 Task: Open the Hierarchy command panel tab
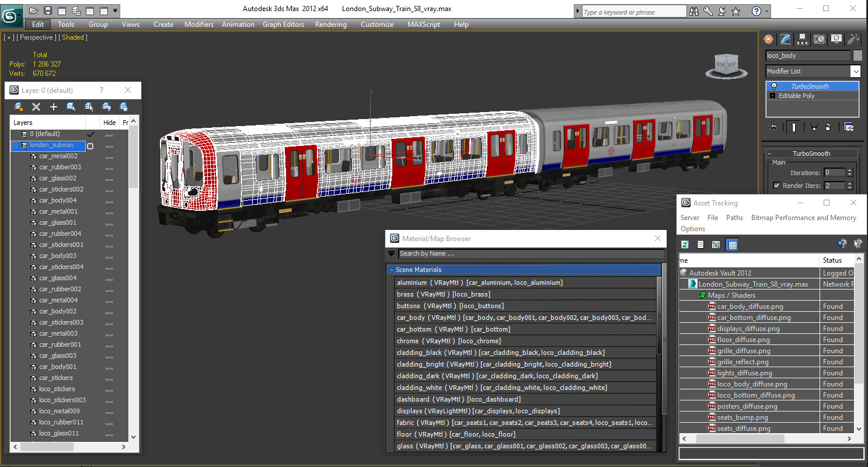point(803,39)
